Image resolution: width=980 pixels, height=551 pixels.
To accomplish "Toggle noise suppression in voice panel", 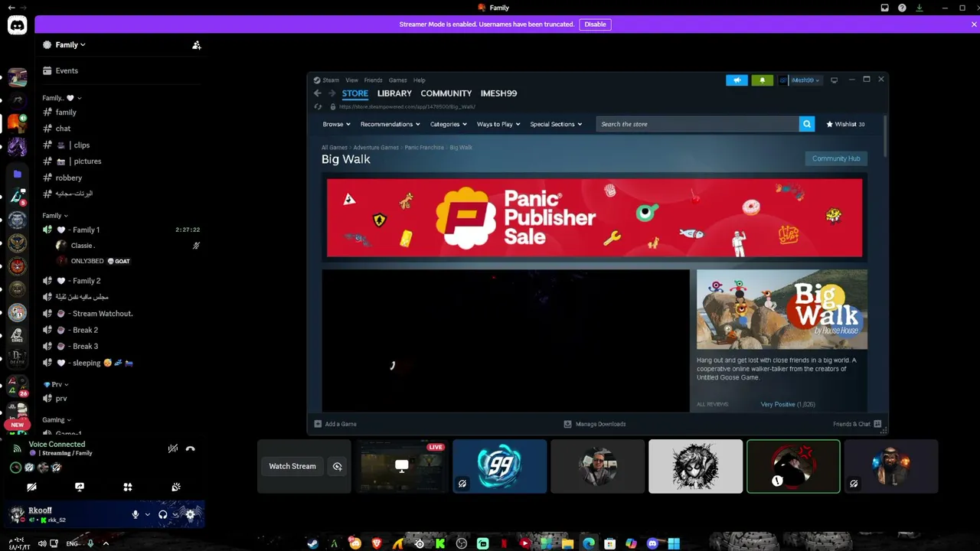I will [173, 448].
